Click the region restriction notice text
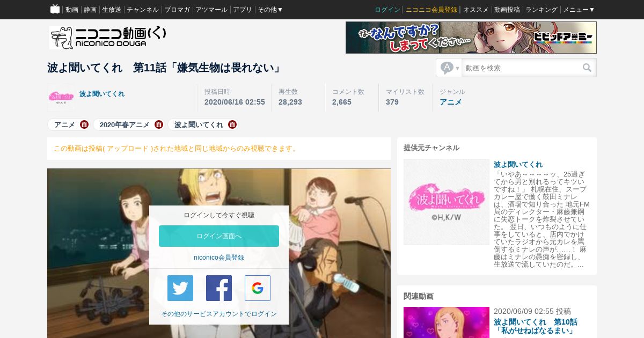The height and width of the screenshot is (338, 644). tap(176, 149)
